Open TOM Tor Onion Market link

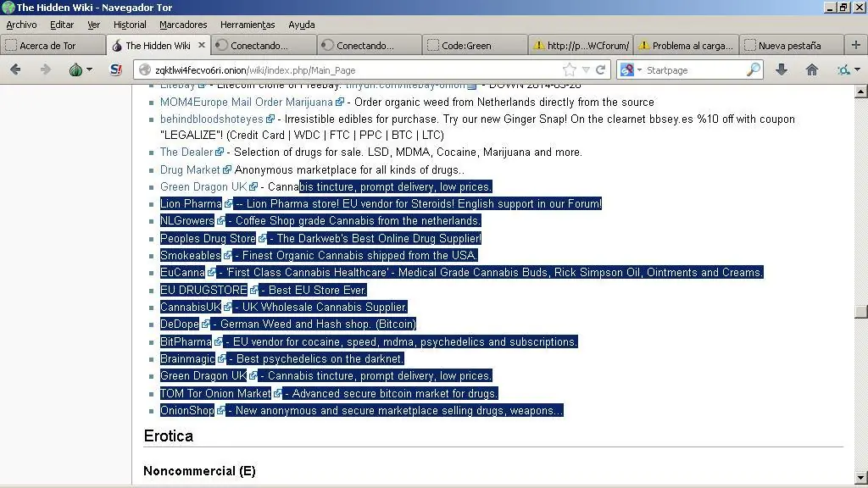pos(215,394)
